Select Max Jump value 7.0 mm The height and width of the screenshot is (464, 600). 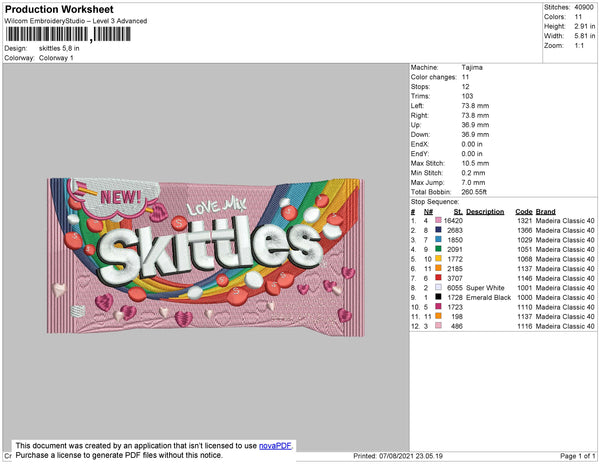(x=473, y=182)
